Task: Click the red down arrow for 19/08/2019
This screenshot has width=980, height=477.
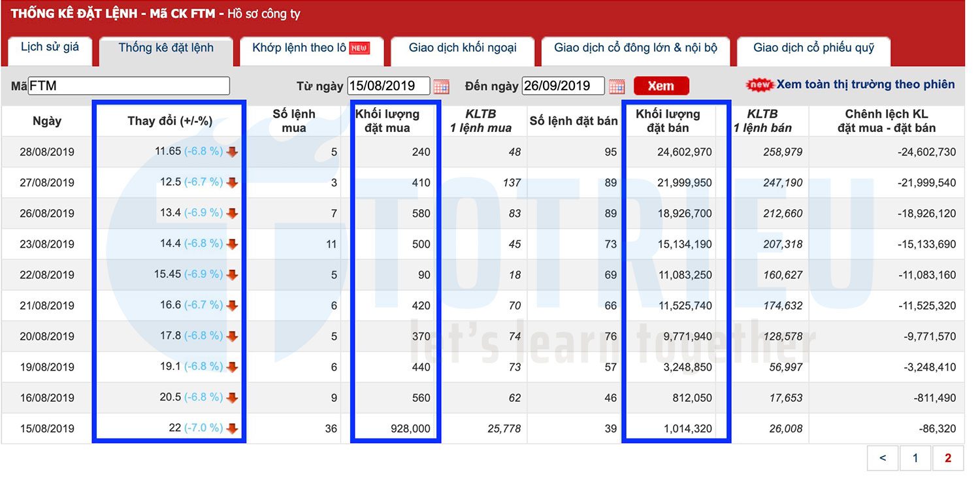Action: (x=232, y=367)
